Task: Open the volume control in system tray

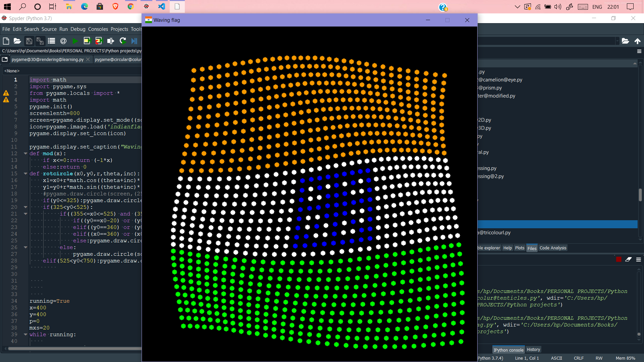Action: 557,7
